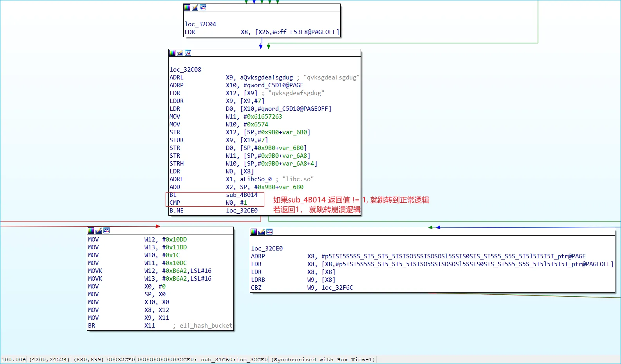Click pencil icon on the MOV W12 block

tap(99, 231)
